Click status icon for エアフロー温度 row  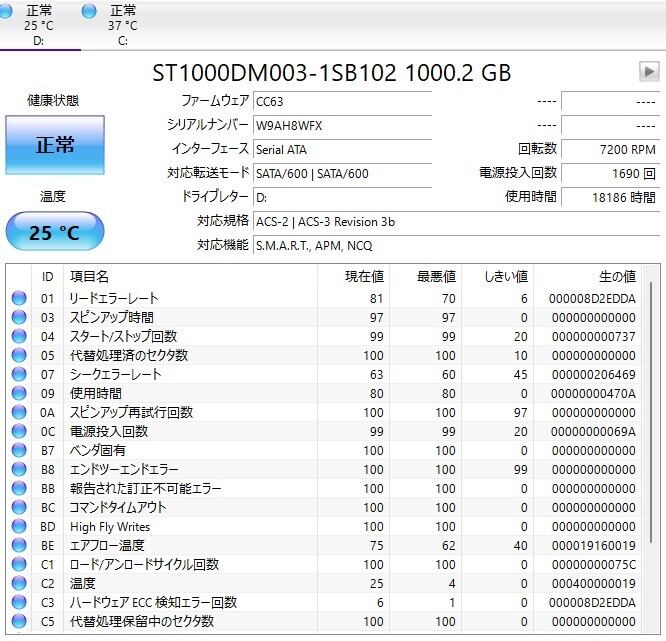coord(18,546)
